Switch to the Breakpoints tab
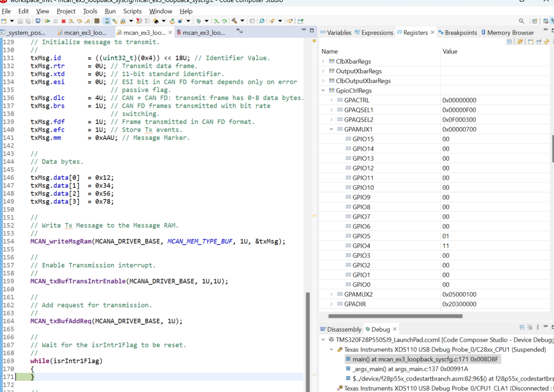Viewport: 554px width, 392px height. click(x=460, y=33)
